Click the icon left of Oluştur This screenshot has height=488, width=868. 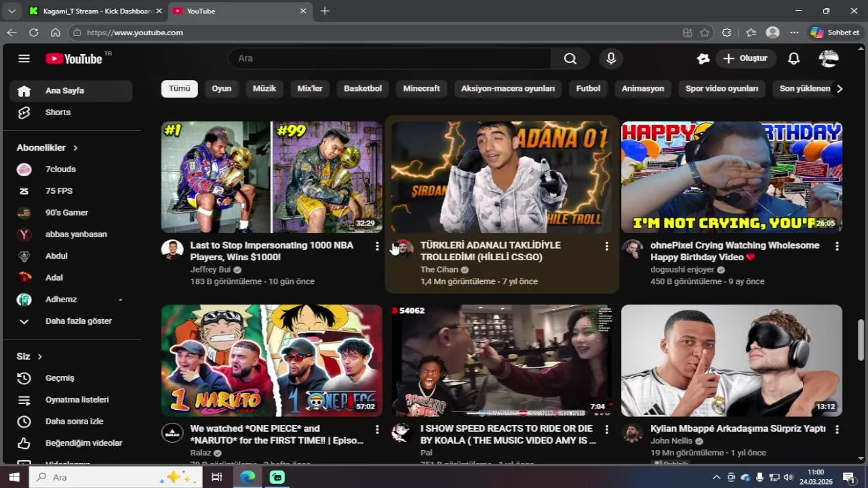703,58
